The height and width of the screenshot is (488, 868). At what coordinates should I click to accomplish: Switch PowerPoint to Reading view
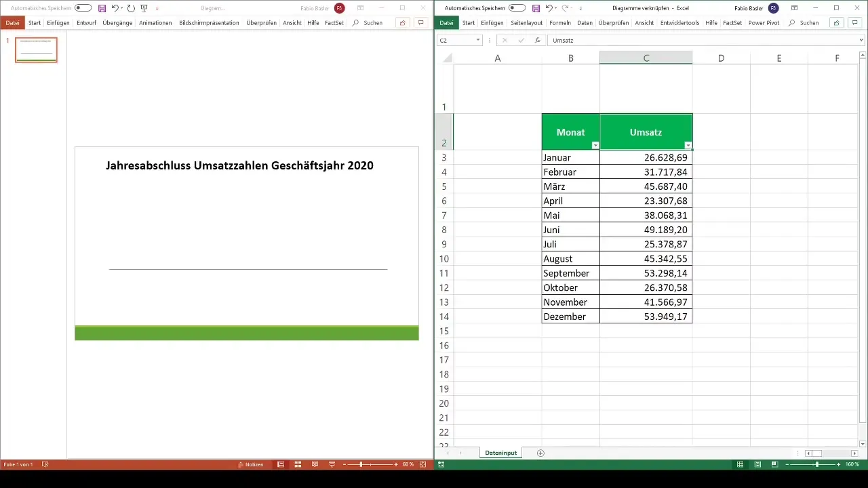click(x=315, y=464)
